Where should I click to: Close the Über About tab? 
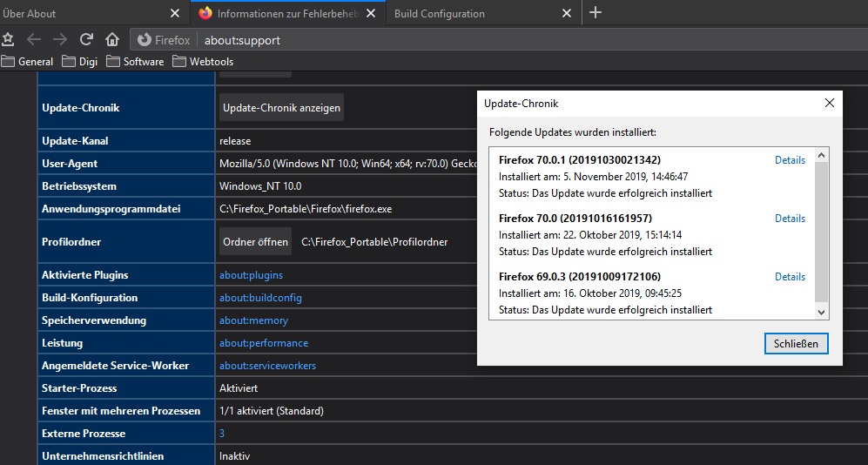coord(175,14)
